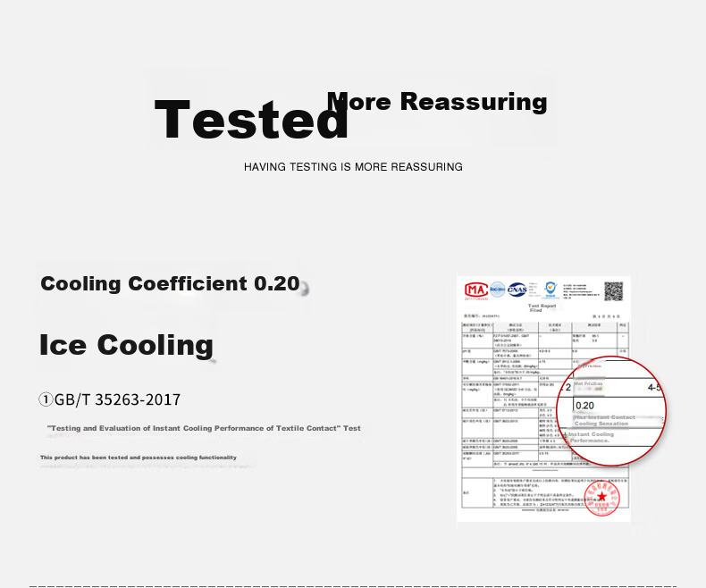
Task: Click the "Tested" headline
Action: [251, 120]
